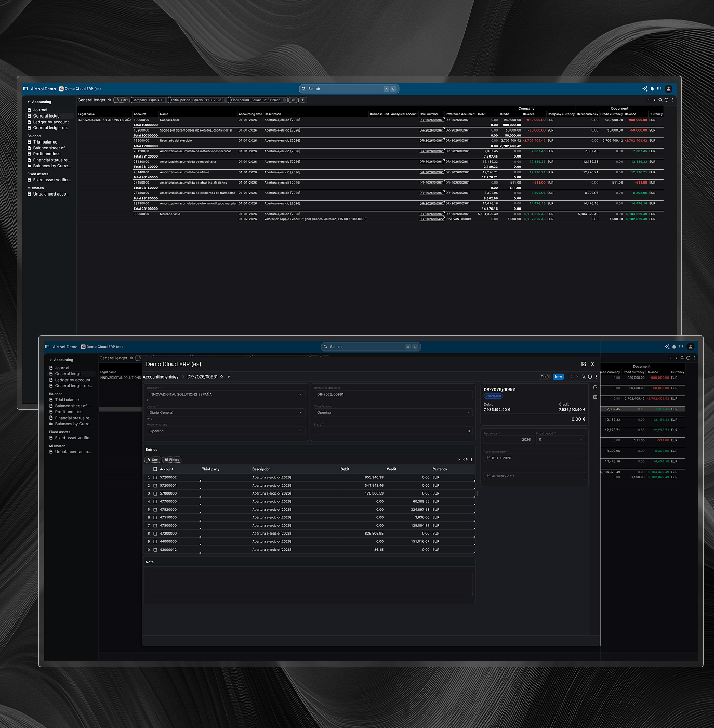Check the row for account 47510000
Screen dimensions: 714x728
(x=155, y=517)
